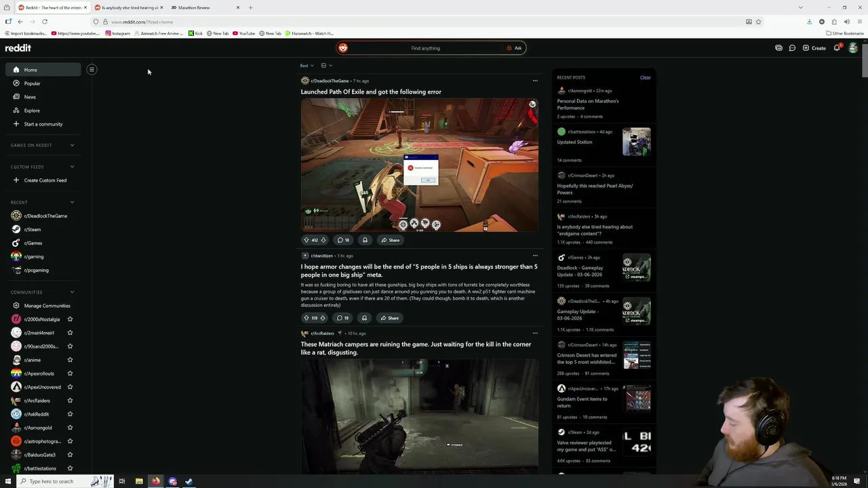Screen dimensions: 868x488
Task: Downvote the Path Of Exile error post
Action: pos(323,240)
